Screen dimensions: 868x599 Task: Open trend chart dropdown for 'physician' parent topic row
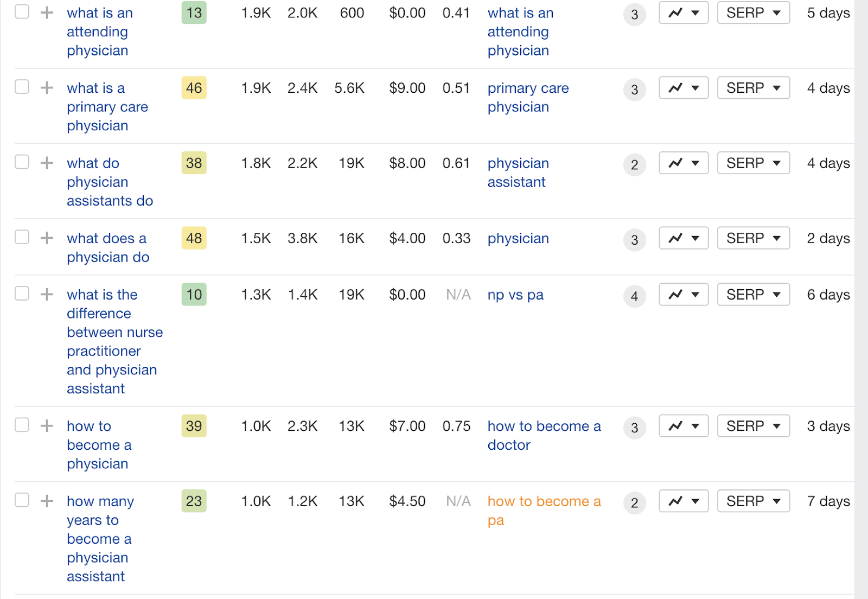point(684,238)
